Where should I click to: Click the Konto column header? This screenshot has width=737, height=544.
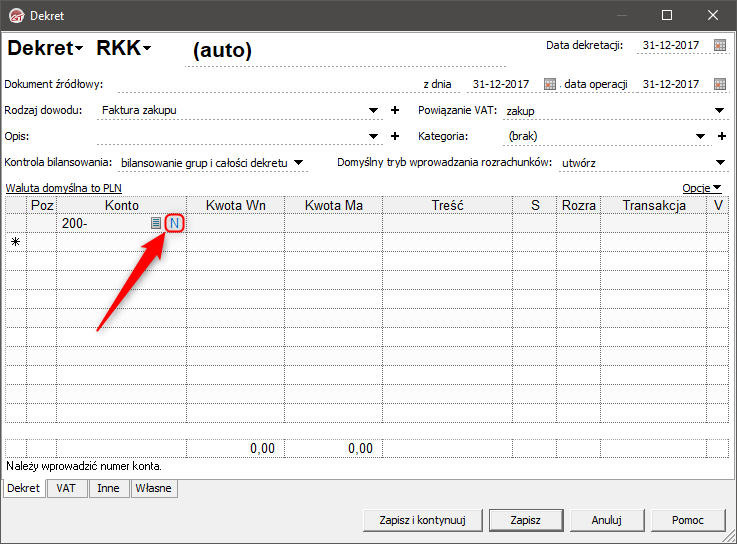tap(122, 205)
